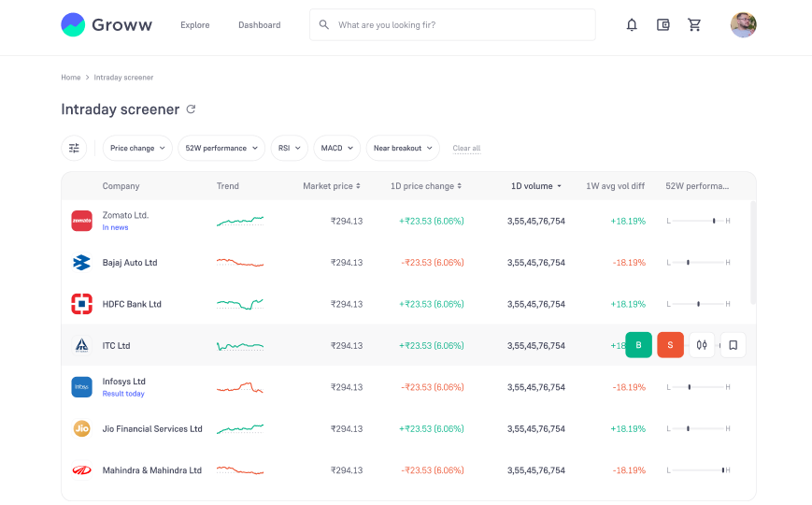Buy ITC with the B button
The width and height of the screenshot is (812, 505).
pos(638,345)
